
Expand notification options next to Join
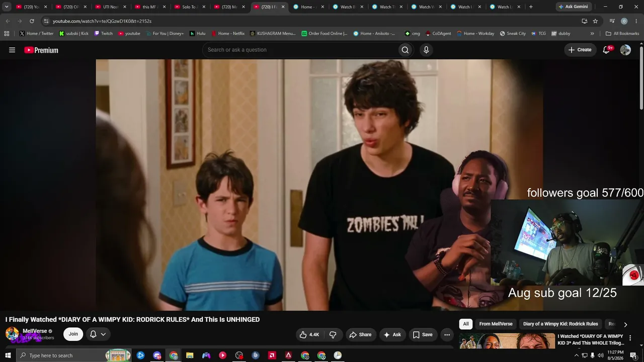[98, 334]
